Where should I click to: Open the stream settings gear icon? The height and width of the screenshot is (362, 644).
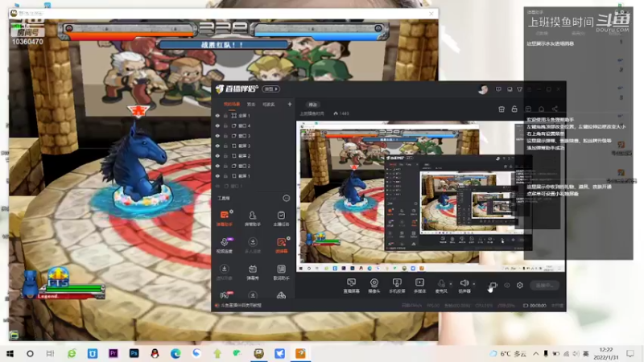pyautogui.click(x=519, y=285)
